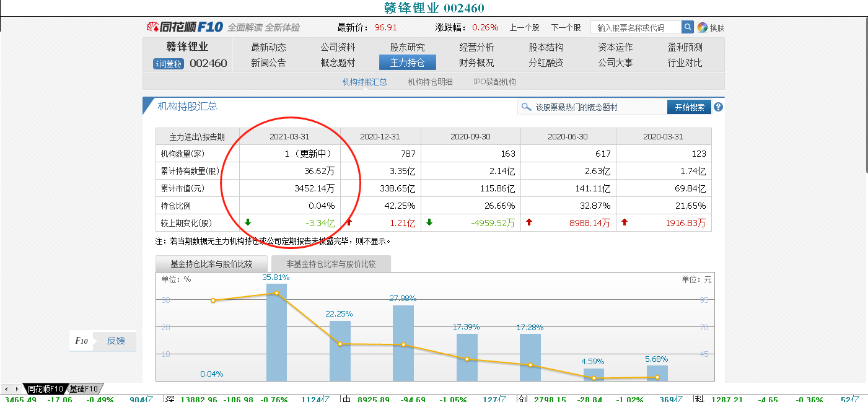Click the colorful skin-change icon

[x=702, y=27]
